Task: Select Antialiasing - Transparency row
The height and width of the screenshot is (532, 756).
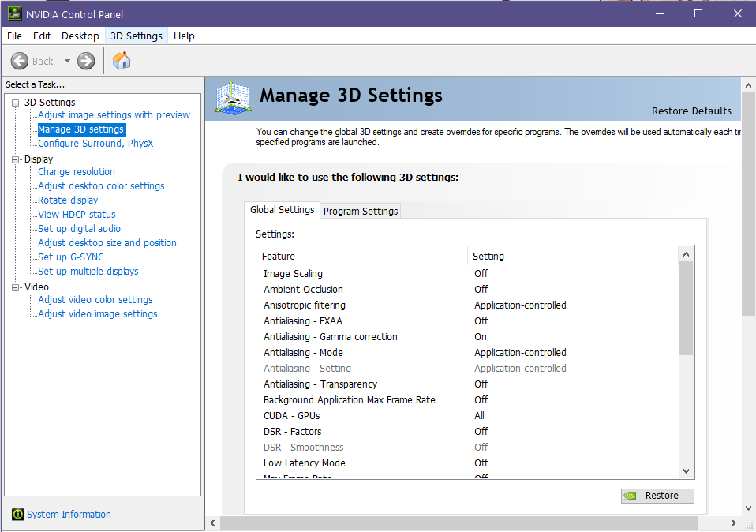Action: tap(468, 384)
